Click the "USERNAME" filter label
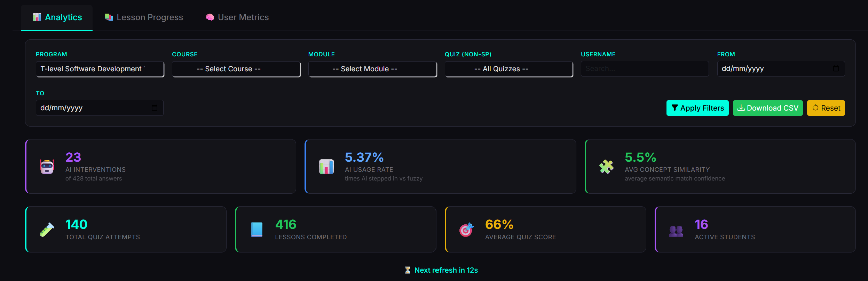The width and height of the screenshot is (868, 281). tap(598, 54)
